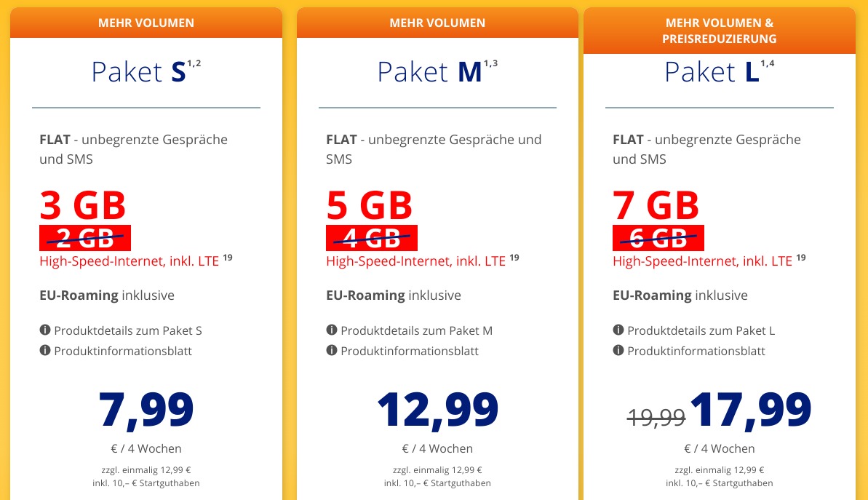Click info icon beside Paket S Produktinformationsblatt

tap(45, 351)
